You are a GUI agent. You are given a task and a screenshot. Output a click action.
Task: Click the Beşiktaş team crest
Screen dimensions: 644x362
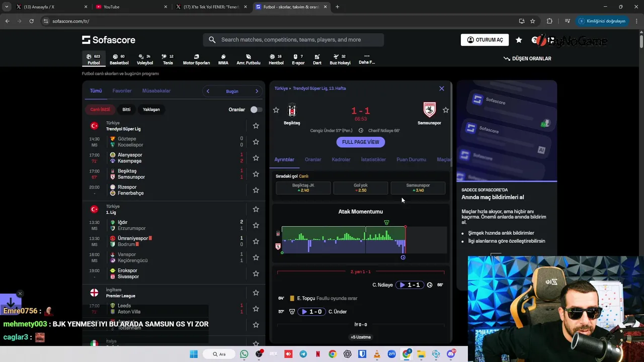coord(292,110)
